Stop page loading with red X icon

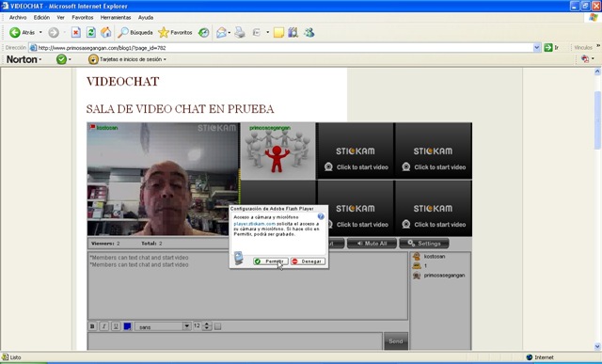coord(75,33)
